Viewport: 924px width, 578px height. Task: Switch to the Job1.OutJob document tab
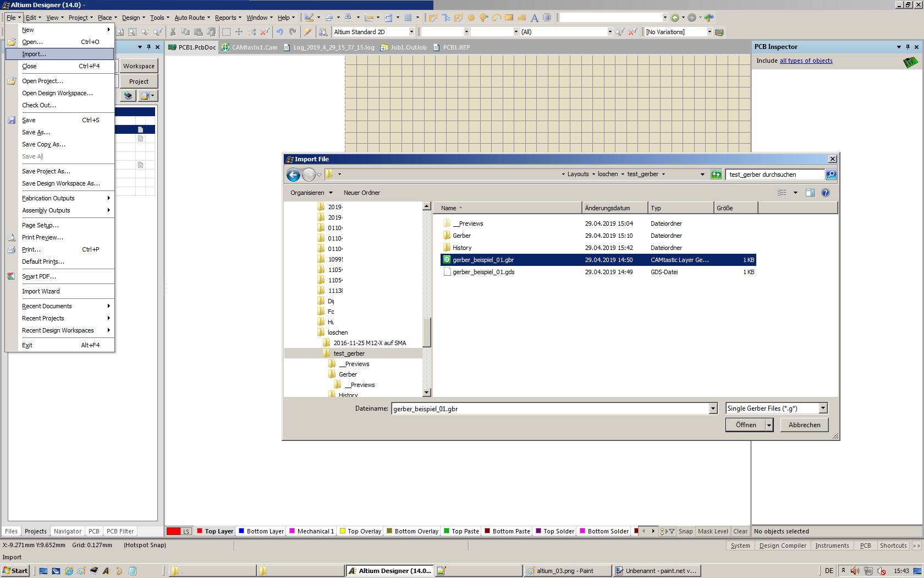pyautogui.click(x=403, y=47)
